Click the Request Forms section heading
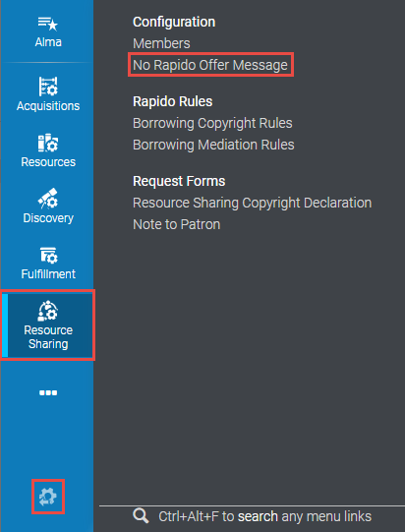This screenshot has height=532, width=405. 179,181
